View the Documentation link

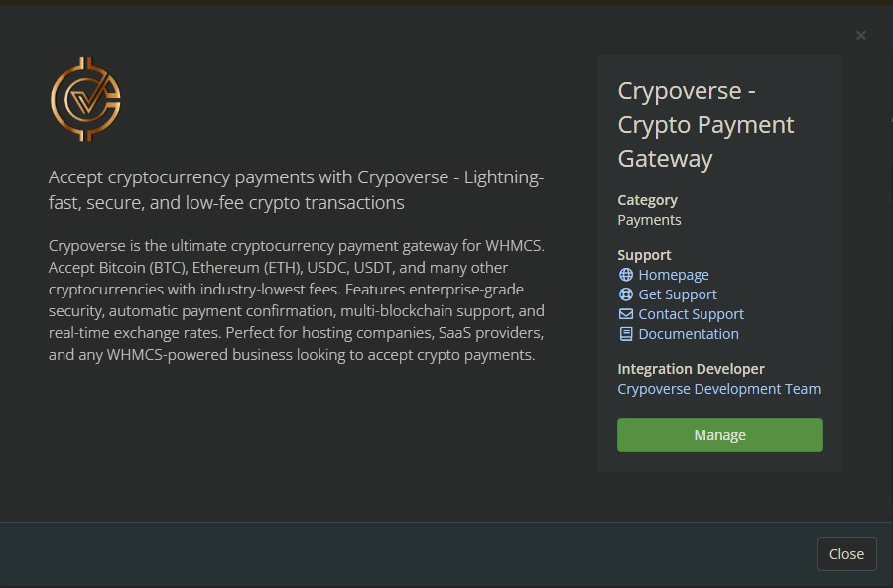click(688, 334)
